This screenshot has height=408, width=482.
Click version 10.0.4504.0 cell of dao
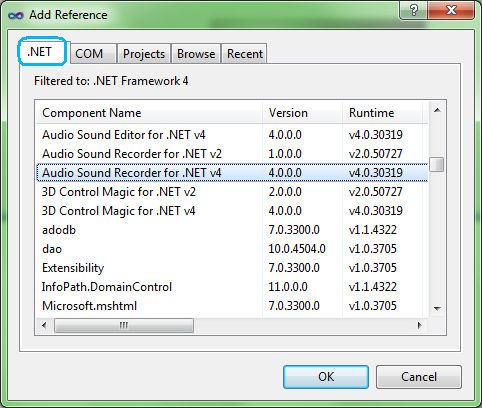pos(297,249)
